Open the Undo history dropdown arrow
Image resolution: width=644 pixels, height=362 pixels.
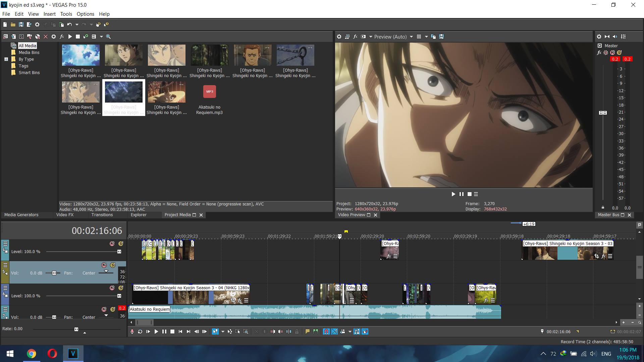tap(77, 24)
